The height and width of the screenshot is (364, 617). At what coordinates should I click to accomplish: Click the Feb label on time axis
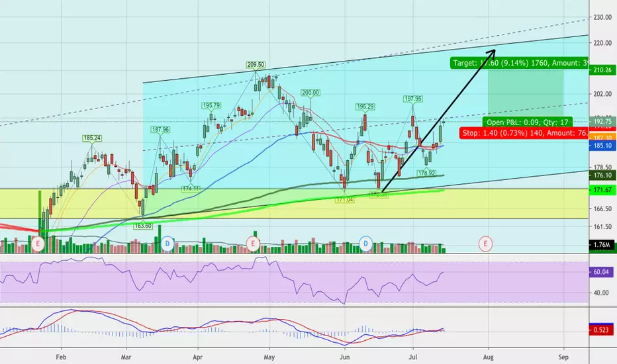pos(61,357)
